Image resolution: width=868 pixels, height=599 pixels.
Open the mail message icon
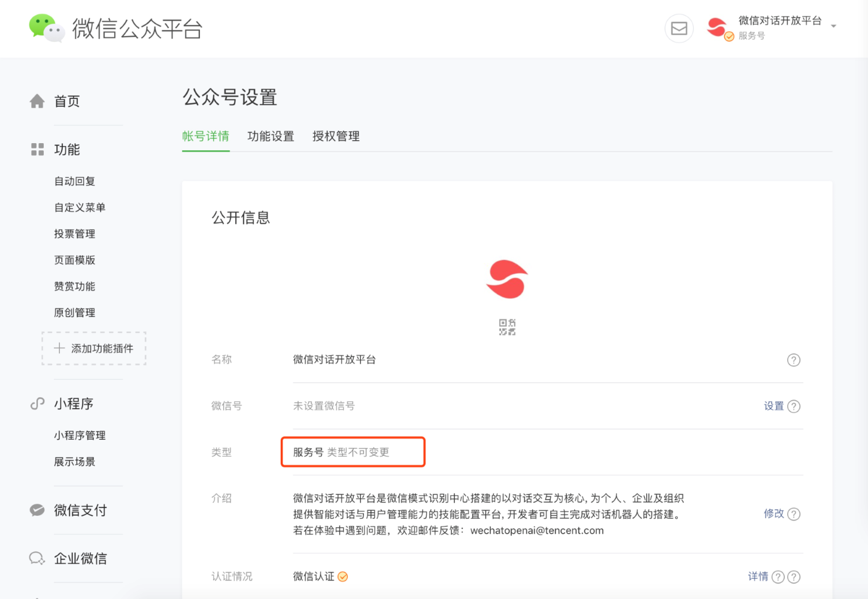[x=679, y=28]
